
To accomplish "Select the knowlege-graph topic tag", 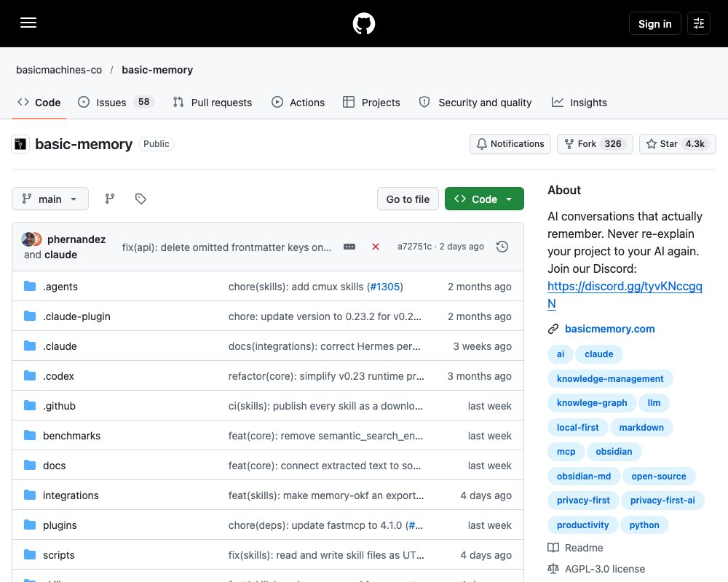I will coord(591,402).
